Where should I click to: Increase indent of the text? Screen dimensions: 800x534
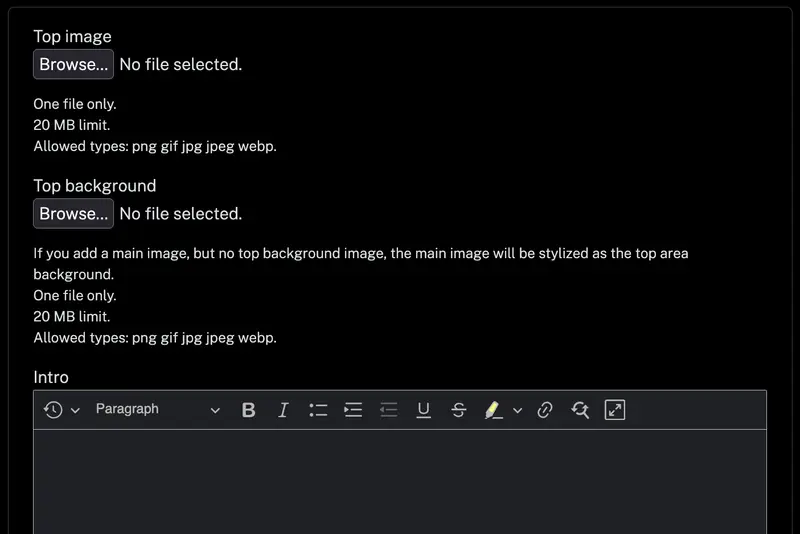353,410
